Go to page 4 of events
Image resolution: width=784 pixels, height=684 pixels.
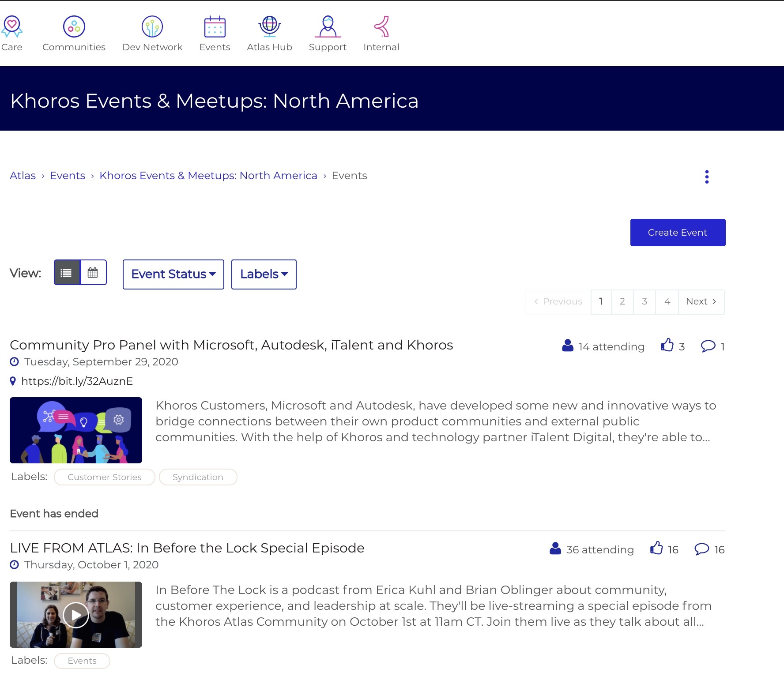click(x=667, y=302)
